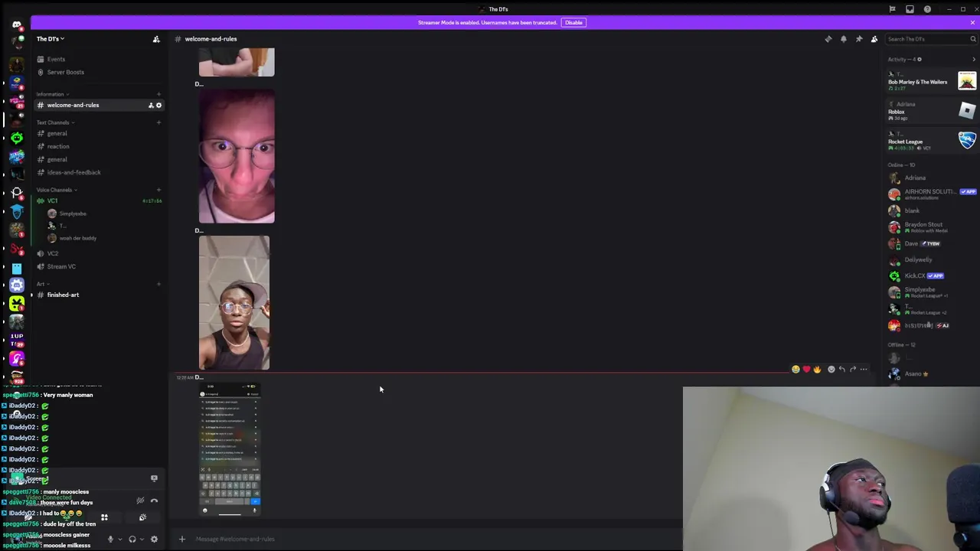Open the green robot-face server icon
The image size is (980, 551).
[x=17, y=138]
